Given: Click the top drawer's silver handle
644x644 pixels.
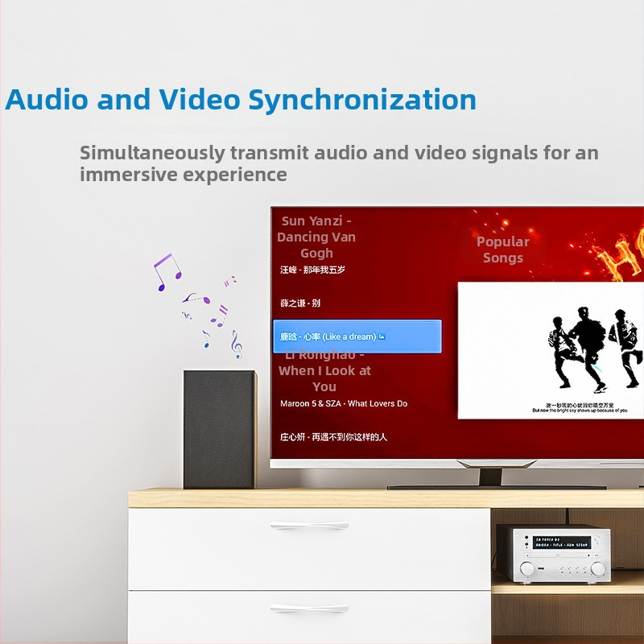Looking at the screenshot, I should click(309, 526).
